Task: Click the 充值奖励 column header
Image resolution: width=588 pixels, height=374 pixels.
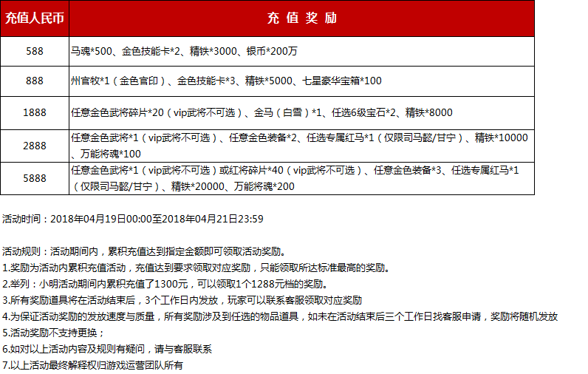Action: coord(302,18)
